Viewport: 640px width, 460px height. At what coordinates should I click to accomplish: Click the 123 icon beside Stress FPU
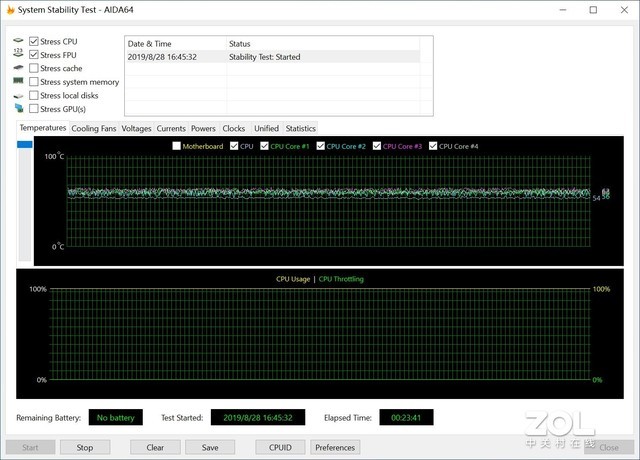pos(18,52)
